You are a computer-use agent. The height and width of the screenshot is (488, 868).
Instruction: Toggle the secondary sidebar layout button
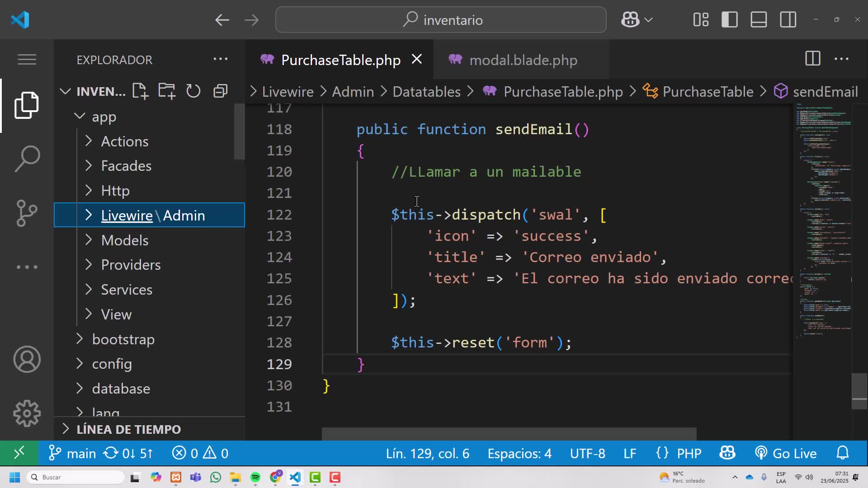pos(788,20)
